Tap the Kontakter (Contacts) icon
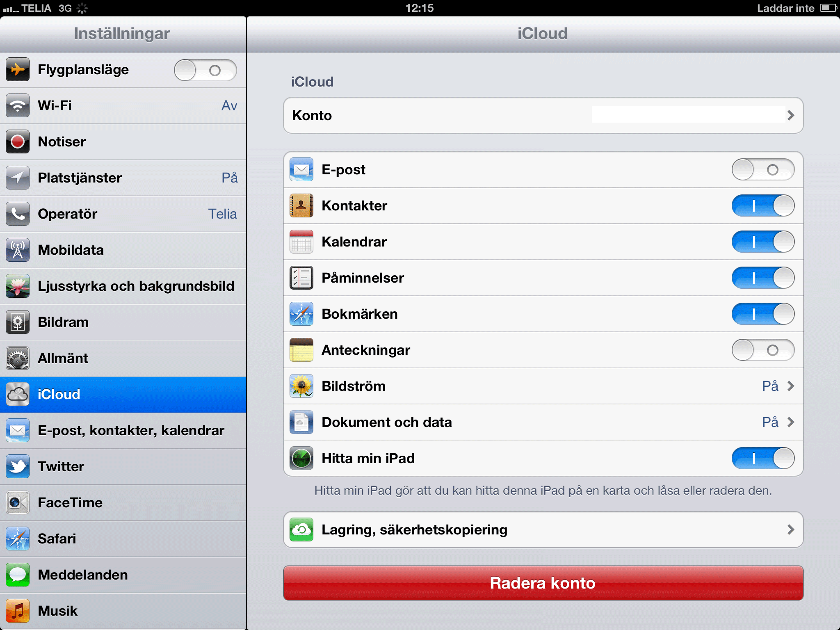Viewport: 840px width, 630px height. point(301,205)
